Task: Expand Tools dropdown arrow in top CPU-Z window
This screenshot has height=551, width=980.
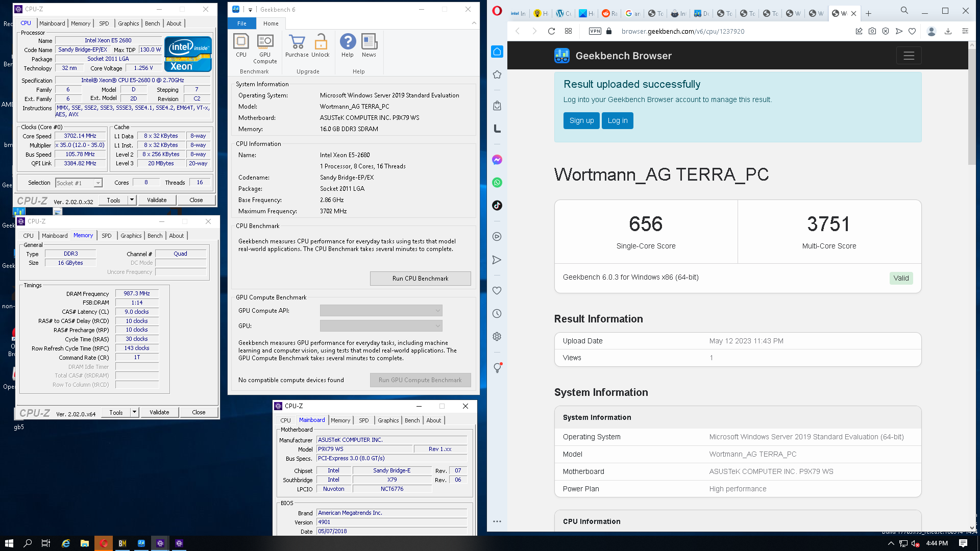Action: click(132, 200)
